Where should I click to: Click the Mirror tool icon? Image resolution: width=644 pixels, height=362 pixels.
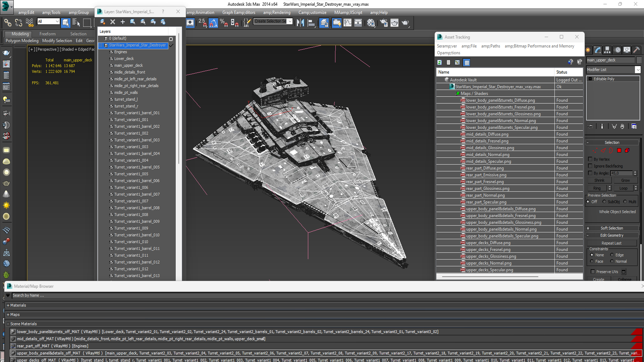tap(300, 22)
